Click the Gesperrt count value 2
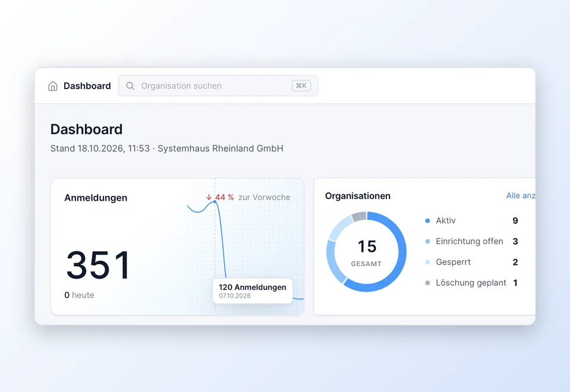 515,262
